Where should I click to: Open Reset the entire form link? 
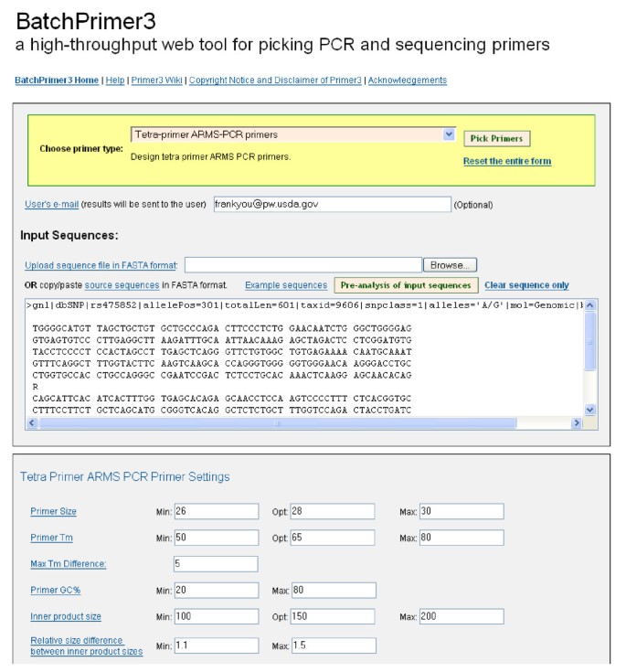507,161
